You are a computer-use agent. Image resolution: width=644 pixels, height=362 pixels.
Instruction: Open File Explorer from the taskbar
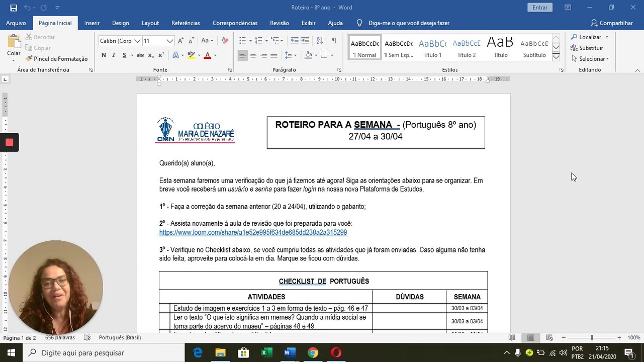coord(220,353)
